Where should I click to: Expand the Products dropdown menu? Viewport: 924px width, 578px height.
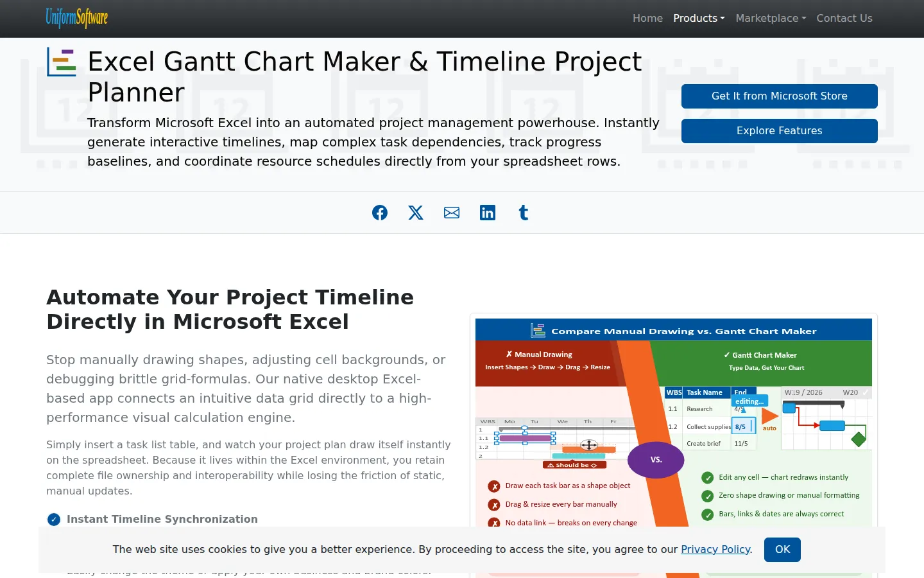(x=699, y=18)
